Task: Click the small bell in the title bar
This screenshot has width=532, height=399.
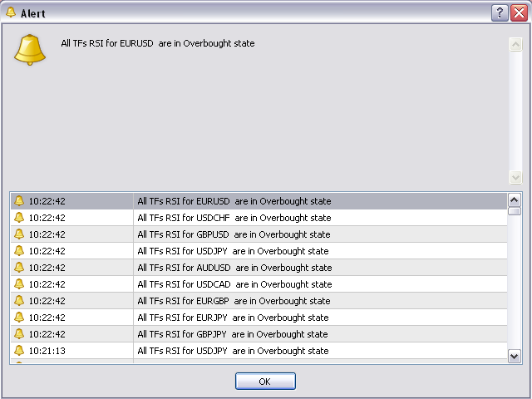Action: [x=11, y=12]
